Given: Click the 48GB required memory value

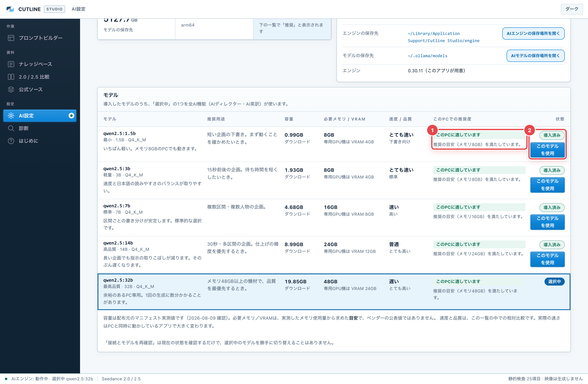Looking at the screenshot, I should (x=330, y=281).
